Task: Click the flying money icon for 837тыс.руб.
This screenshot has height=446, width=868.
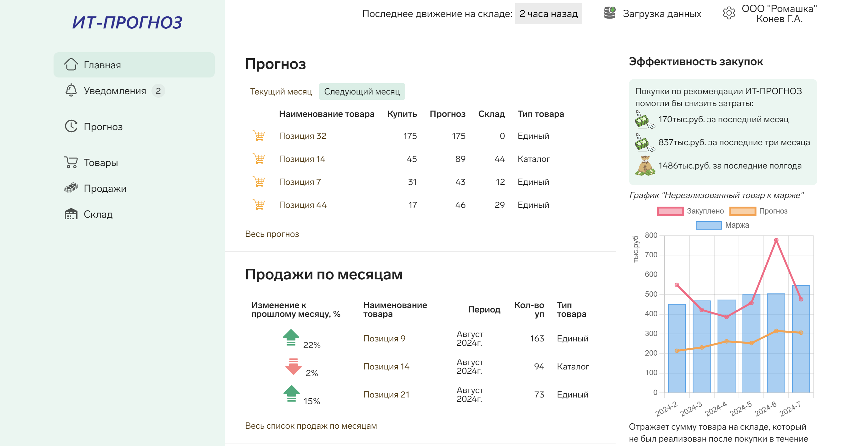Action: click(x=645, y=142)
